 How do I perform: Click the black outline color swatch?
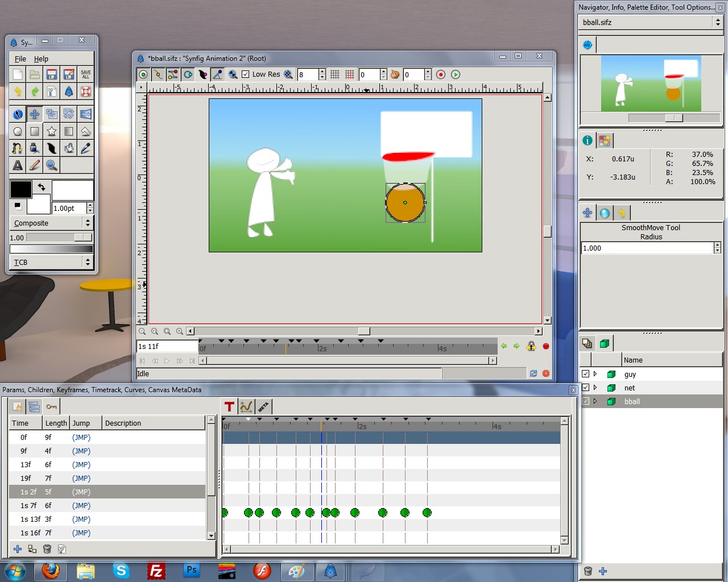point(21,189)
